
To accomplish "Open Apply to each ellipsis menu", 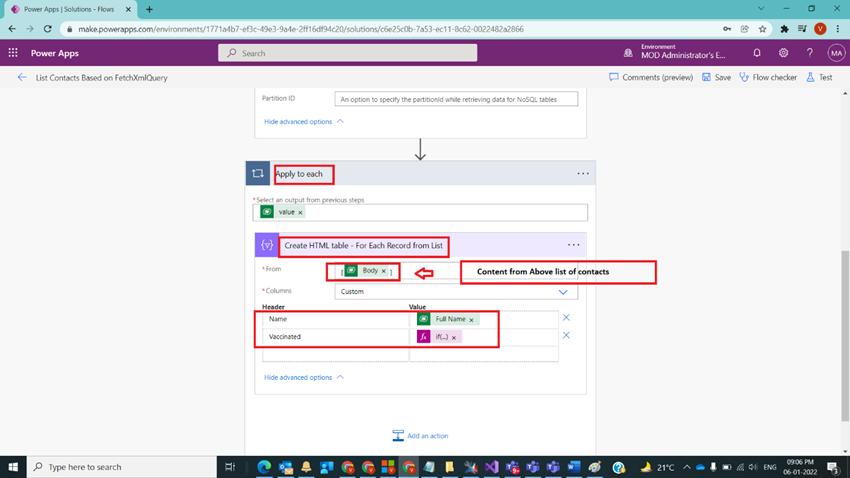I will (583, 173).
